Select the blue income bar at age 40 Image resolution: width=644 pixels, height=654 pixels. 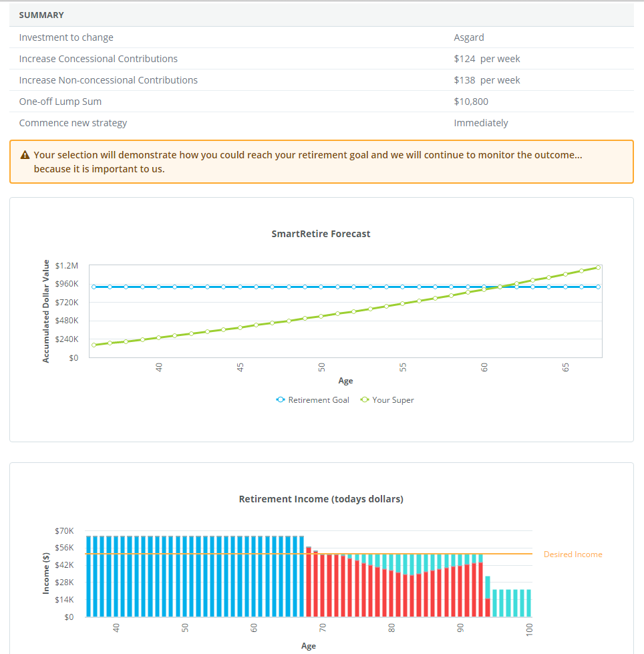[x=116, y=576]
